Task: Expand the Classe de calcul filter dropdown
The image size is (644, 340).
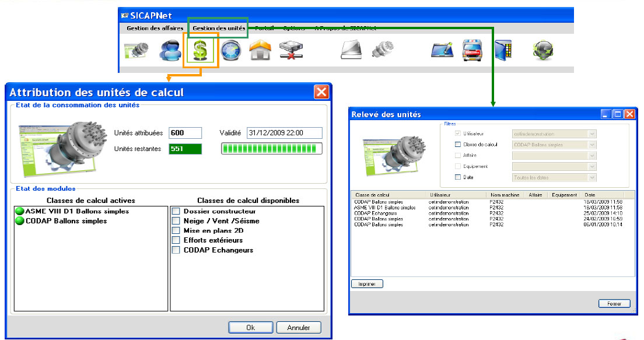Action: (592, 145)
